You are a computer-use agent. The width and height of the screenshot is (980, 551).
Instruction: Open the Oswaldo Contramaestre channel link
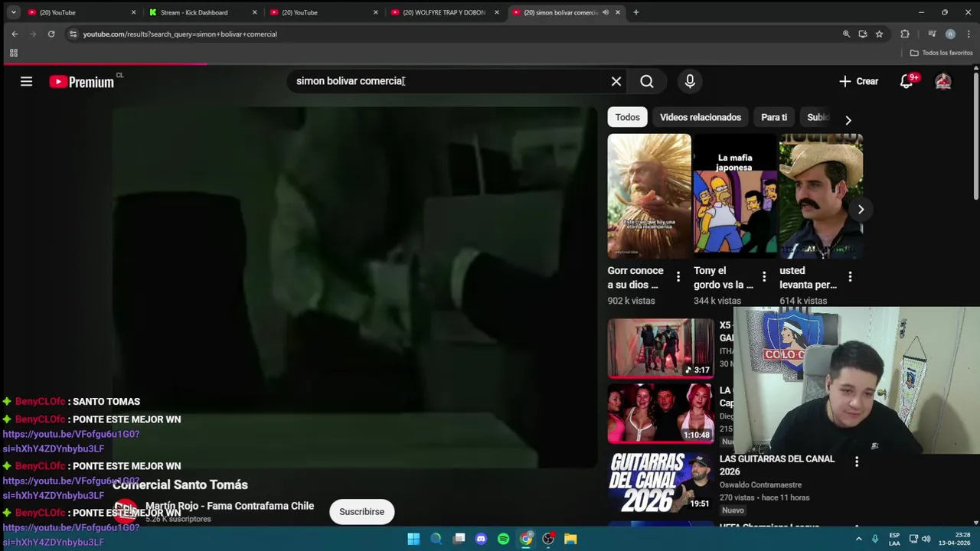tap(760, 484)
